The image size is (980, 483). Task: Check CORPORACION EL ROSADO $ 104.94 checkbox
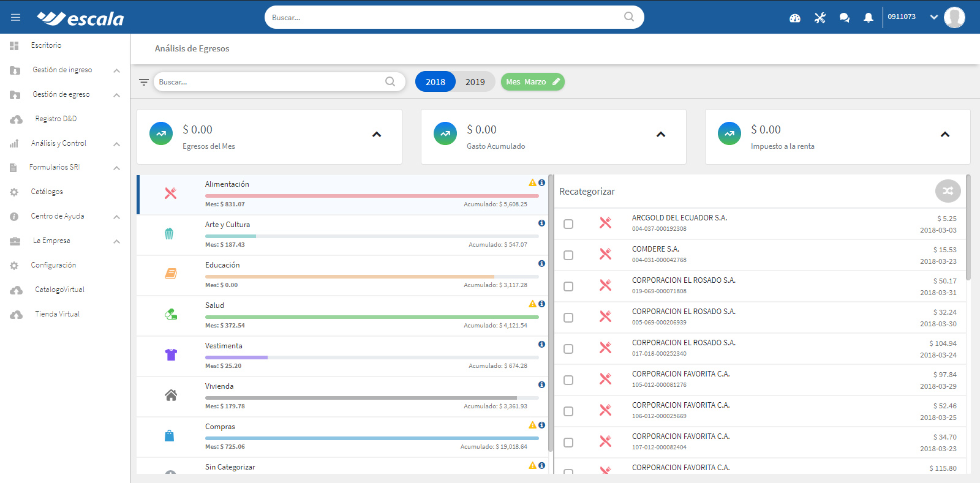tap(568, 349)
